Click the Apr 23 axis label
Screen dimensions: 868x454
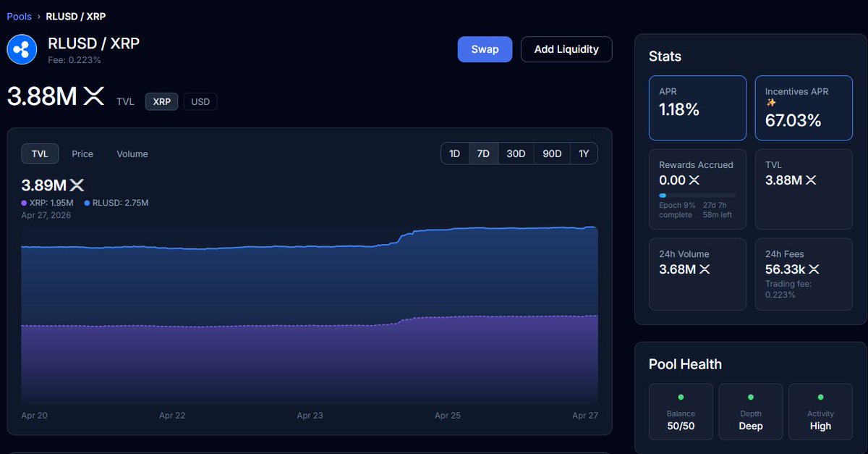coord(310,416)
